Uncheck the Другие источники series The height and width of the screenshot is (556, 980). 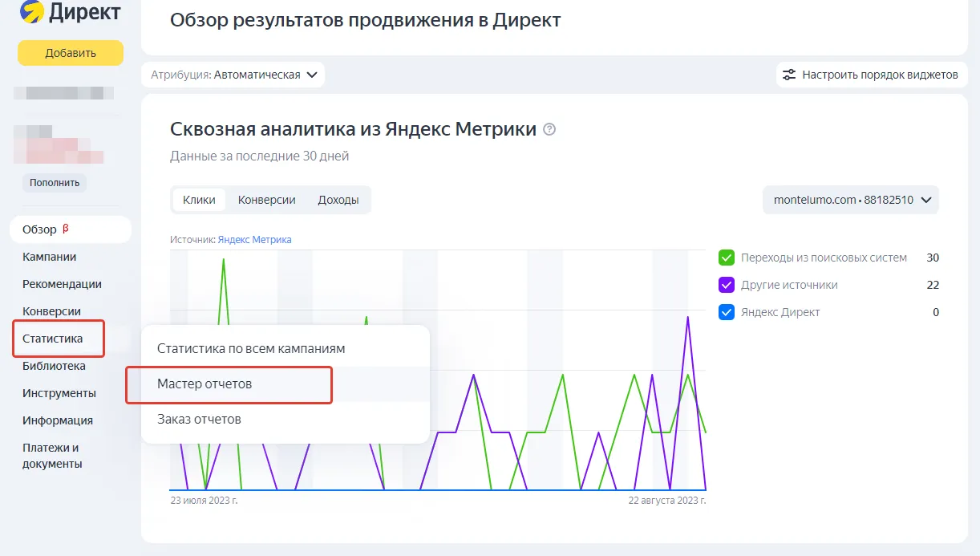click(727, 285)
